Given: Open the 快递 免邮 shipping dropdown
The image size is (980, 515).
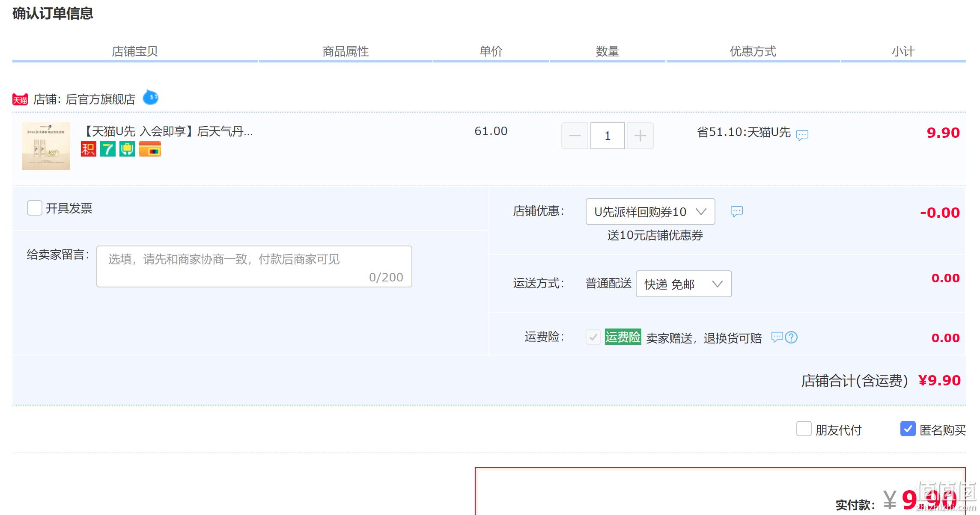Looking at the screenshot, I should tap(684, 284).
